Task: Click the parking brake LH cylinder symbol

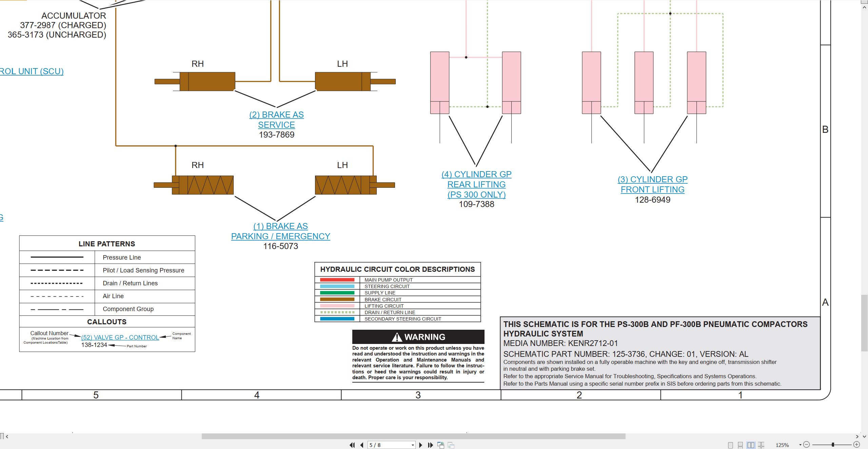Action: click(x=355, y=185)
